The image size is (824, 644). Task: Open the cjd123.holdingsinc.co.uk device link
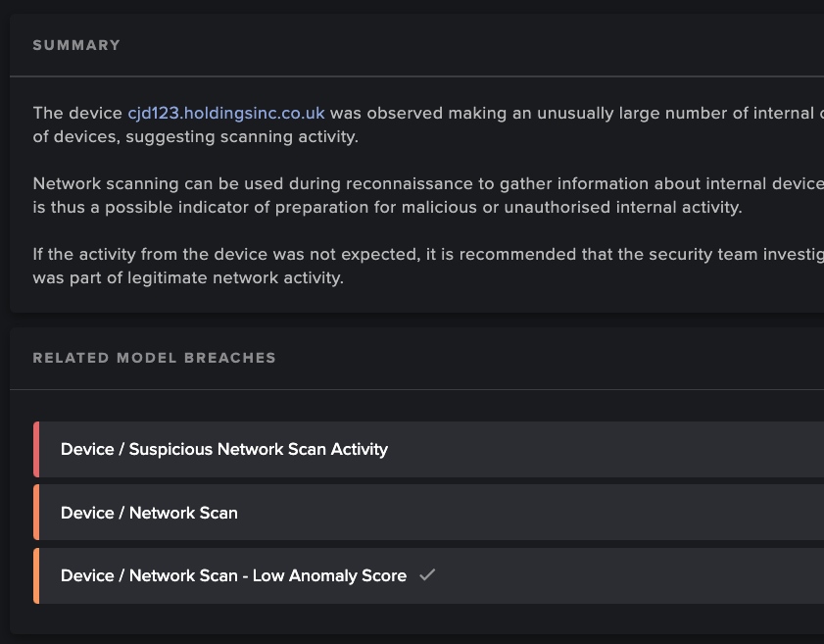click(x=227, y=113)
